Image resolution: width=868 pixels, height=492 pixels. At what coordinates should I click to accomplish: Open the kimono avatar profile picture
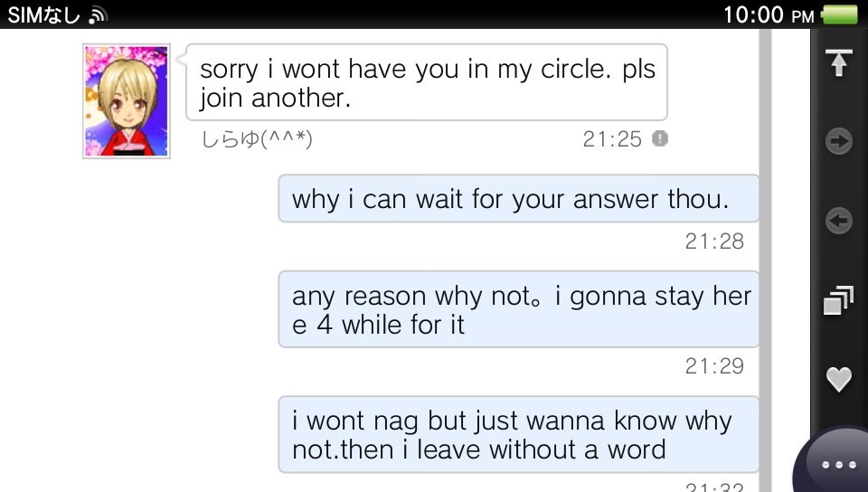point(127,101)
